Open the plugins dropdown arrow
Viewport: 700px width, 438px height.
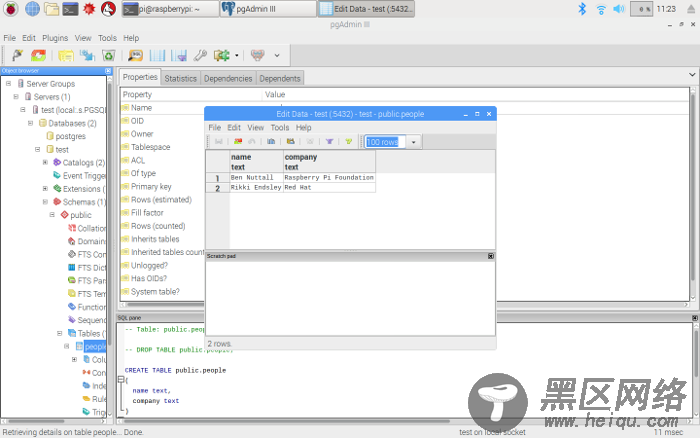[237, 55]
